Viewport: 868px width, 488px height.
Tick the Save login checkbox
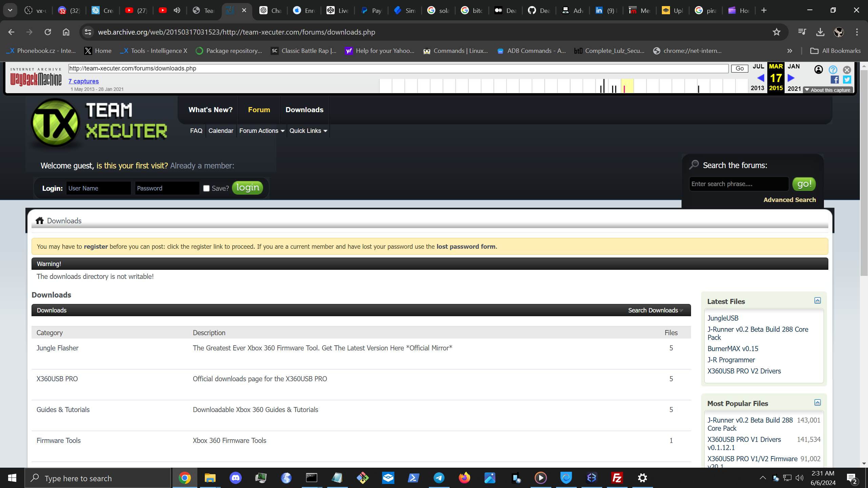[x=206, y=188]
